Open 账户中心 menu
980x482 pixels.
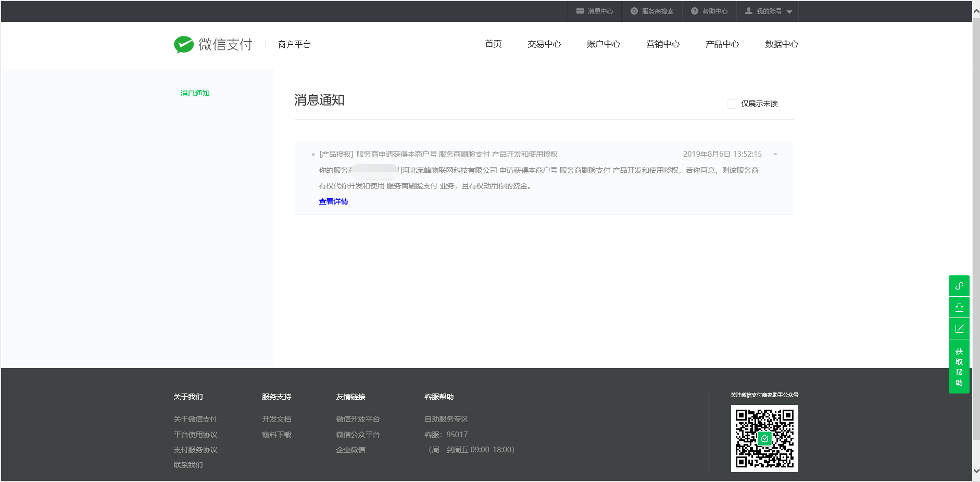(x=603, y=44)
